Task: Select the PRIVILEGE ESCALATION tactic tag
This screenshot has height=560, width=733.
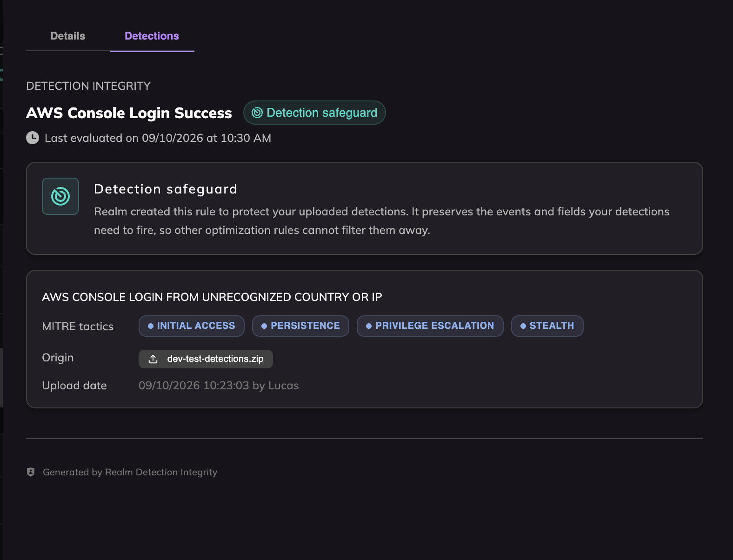Action: (430, 326)
